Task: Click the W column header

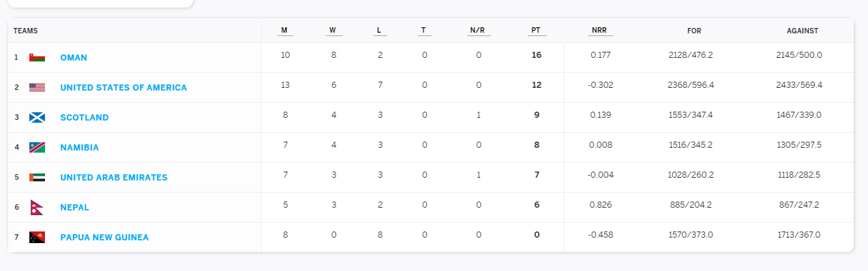Action: (x=333, y=31)
